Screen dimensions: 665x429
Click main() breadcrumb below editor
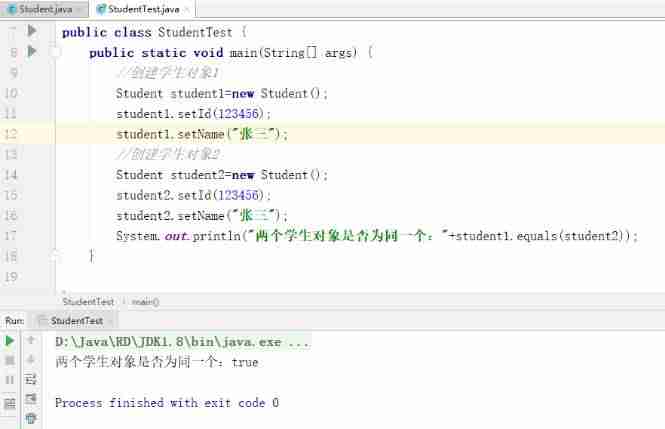pyautogui.click(x=145, y=301)
